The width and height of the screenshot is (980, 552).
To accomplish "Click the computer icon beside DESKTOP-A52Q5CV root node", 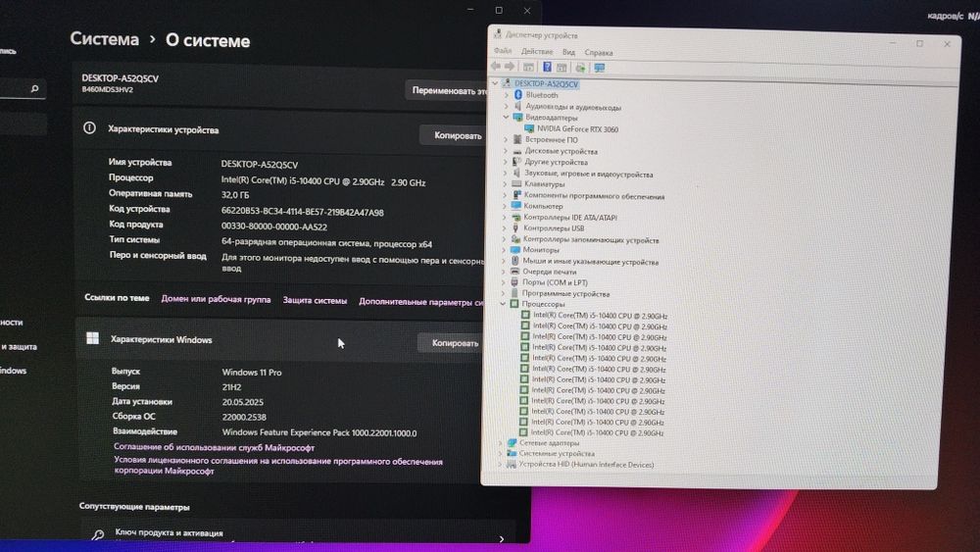I will click(x=507, y=83).
